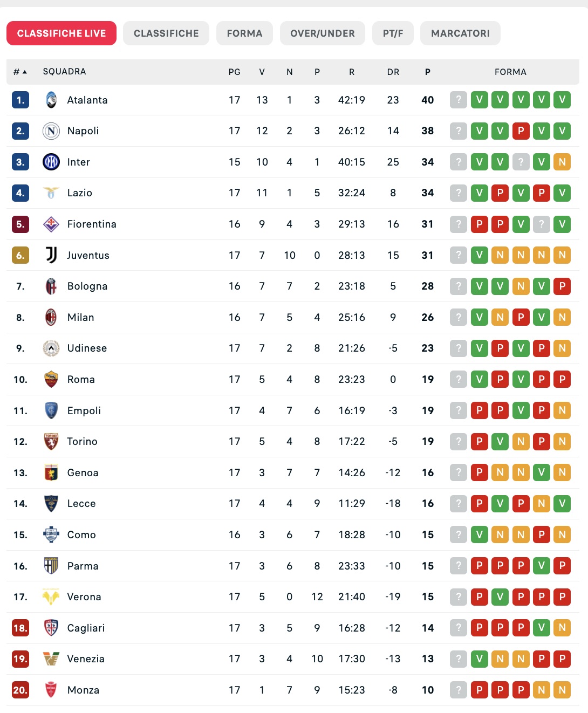Image resolution: width=588 pixels, height=713 pixels.
Task: Open the Bologna team page link
Action: (87, 286)
